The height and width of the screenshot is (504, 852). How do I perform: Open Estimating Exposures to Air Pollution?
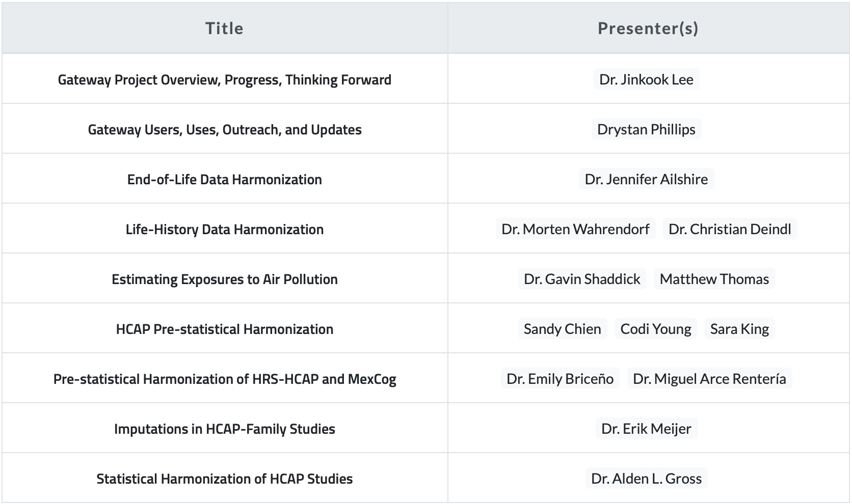click(x=225, y=279)
